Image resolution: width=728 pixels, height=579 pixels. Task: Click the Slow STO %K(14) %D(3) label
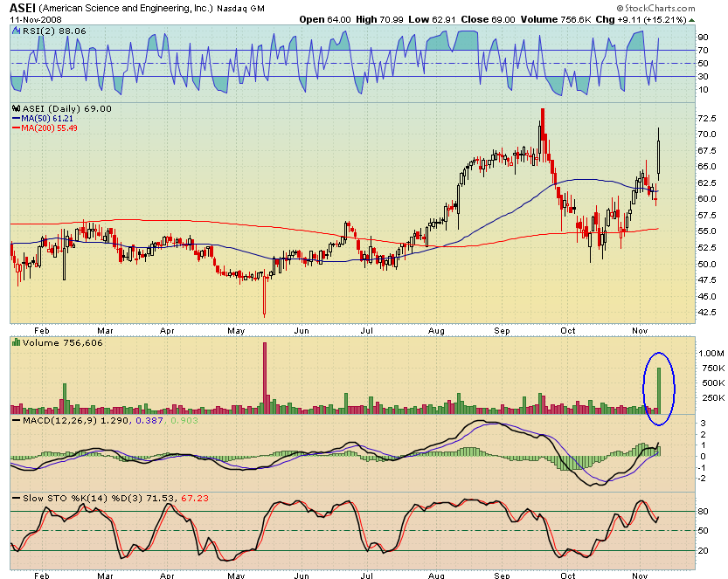[x=83, y=499]
